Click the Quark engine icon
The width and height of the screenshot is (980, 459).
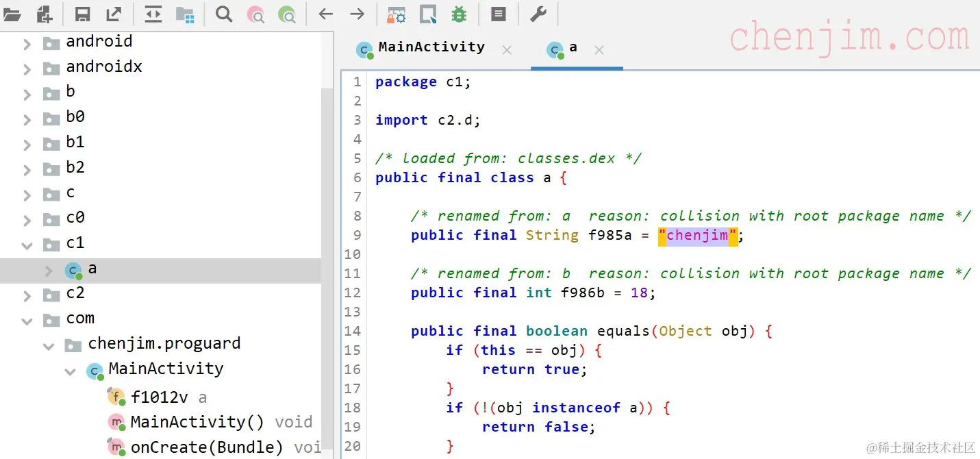tap(429, 14)
